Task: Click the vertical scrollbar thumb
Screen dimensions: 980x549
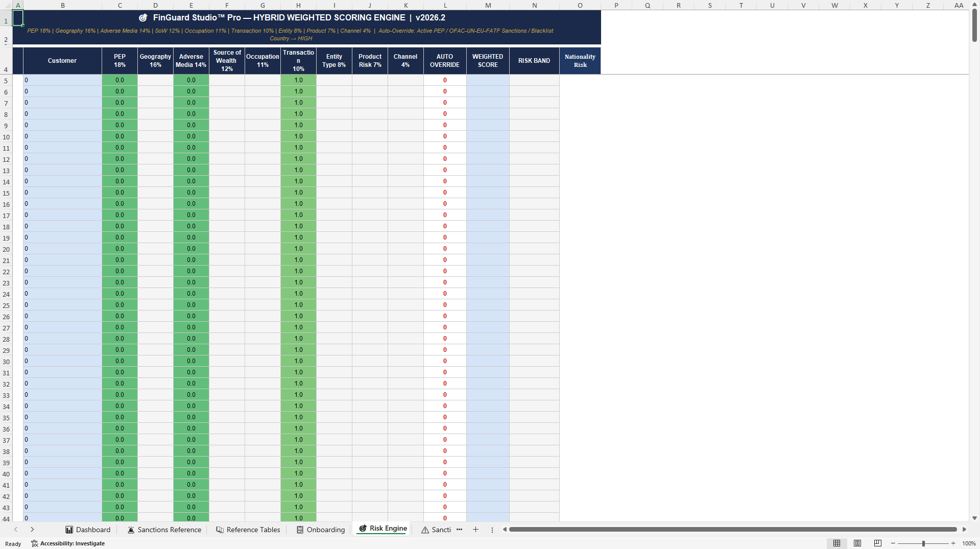Action: (x=974, y=26)
